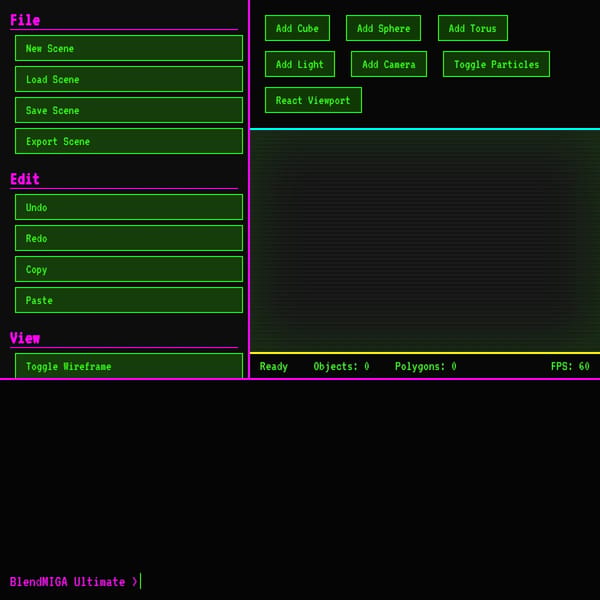The image size is (600, 600).
Task: Click inside the 3D viewport area
Action: coord(425,241)
